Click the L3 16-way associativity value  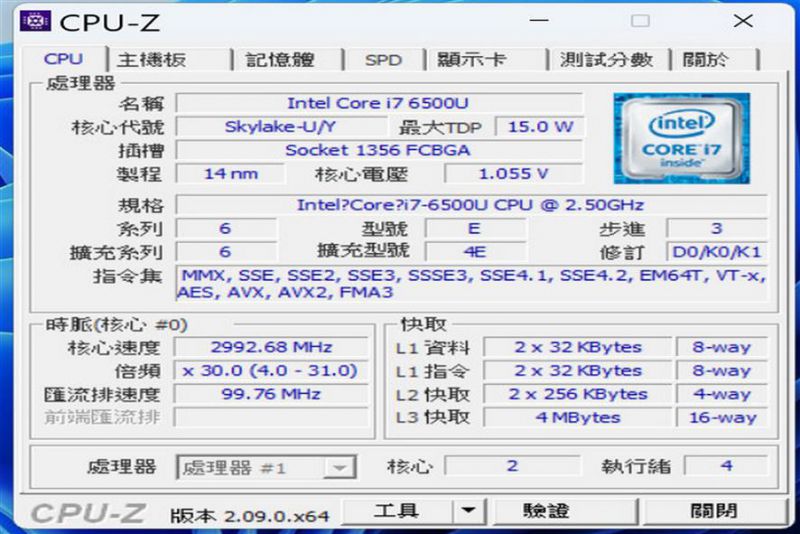pyautogui.click(x=722, y=417)
